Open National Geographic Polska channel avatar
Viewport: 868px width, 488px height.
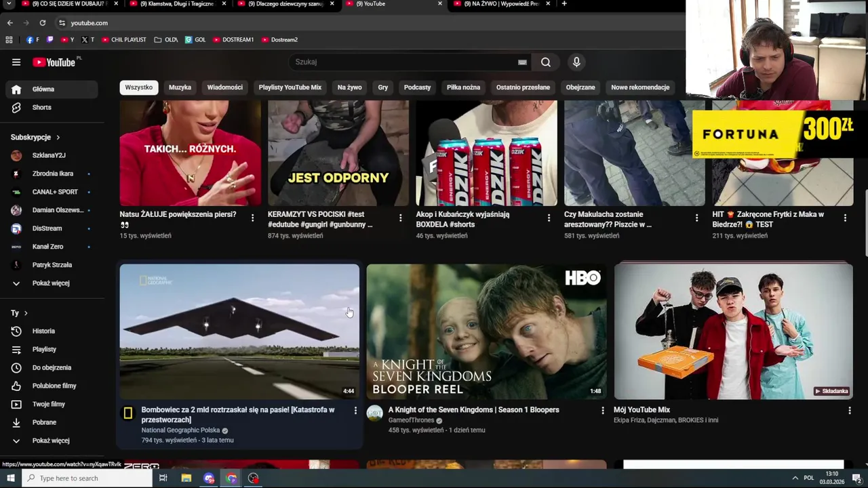point(127,413)
